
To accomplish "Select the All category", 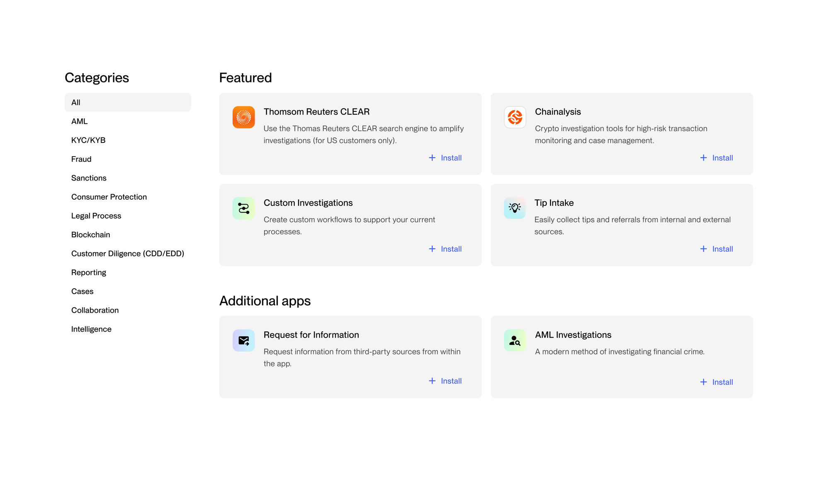I will coord(128,102).
